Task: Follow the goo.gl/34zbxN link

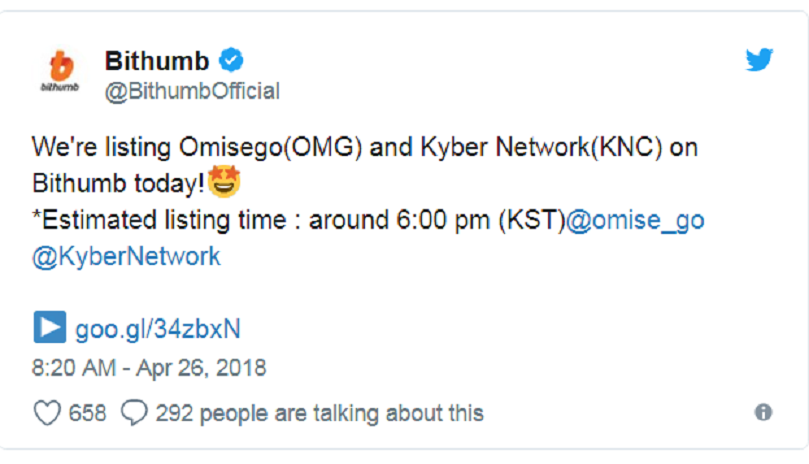Action: (157, 328)
